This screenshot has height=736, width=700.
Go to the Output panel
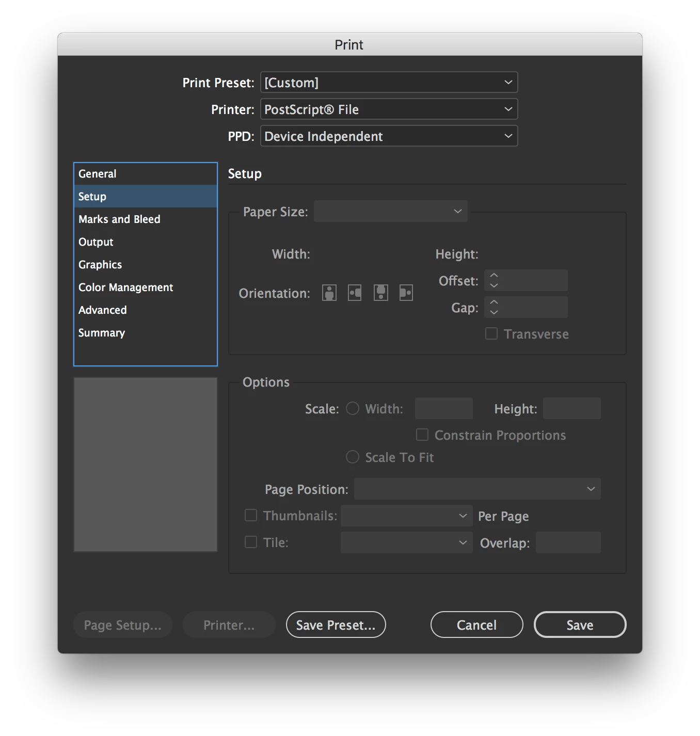point(146,242)
